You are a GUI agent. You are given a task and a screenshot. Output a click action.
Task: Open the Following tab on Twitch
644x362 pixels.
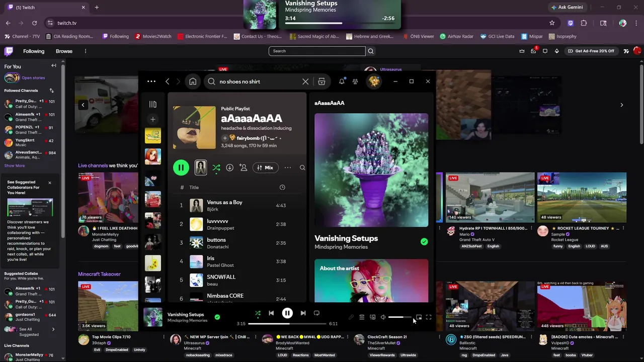point(34,51)
